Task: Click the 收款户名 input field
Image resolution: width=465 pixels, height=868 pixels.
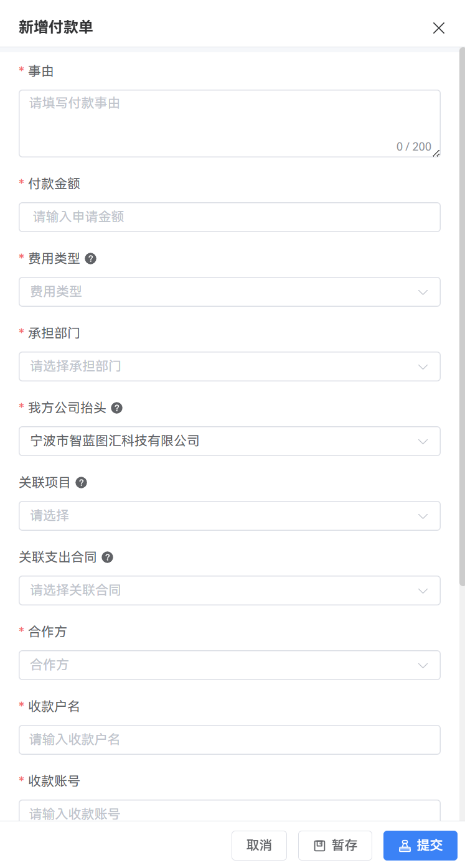Action: [x=229, y=740]
